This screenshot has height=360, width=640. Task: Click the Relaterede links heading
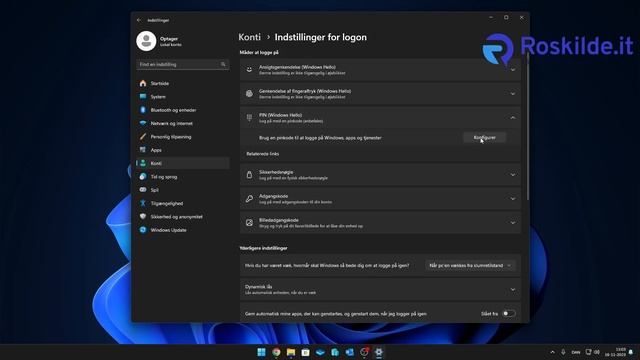262,154
